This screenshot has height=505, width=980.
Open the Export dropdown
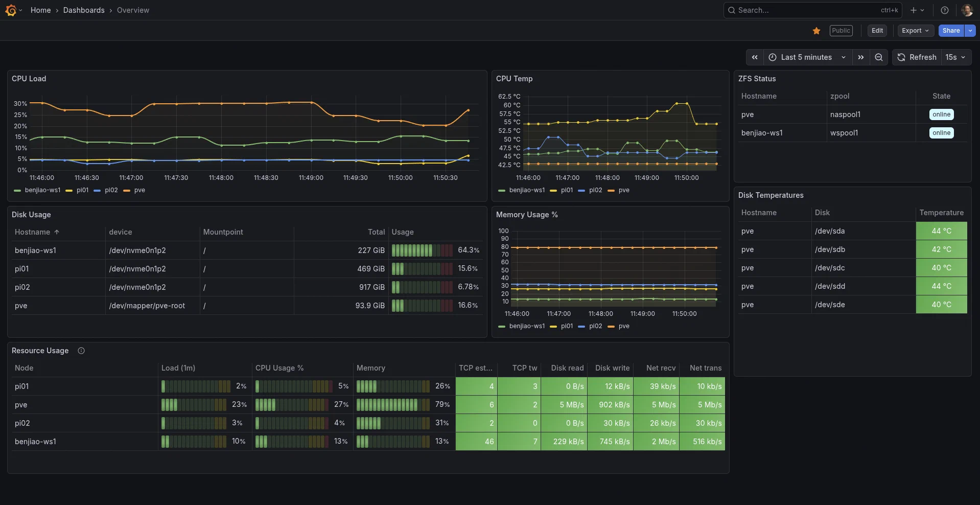(914, 31)
